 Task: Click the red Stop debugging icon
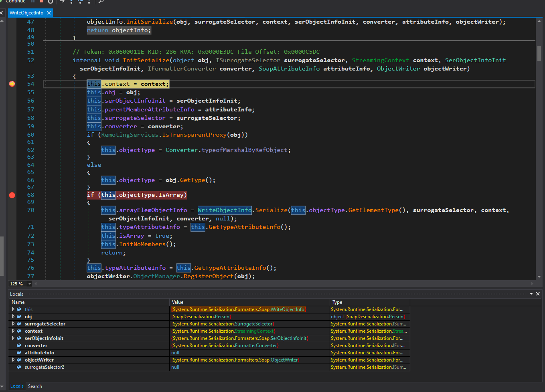[x=41, y=2]
